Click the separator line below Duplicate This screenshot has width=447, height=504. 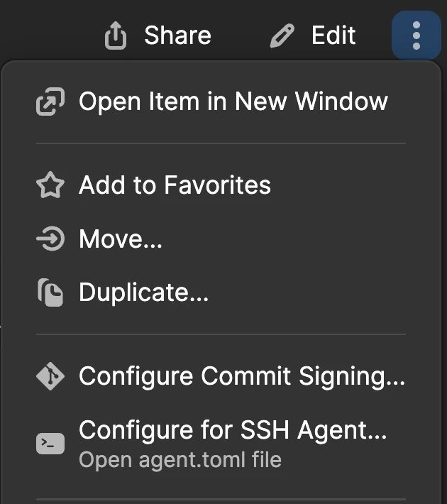click(221, 334)
